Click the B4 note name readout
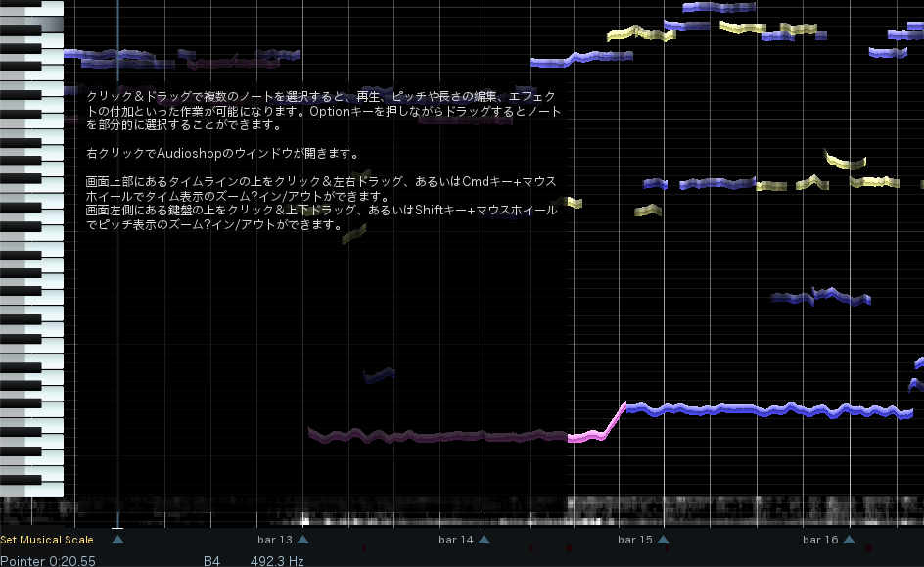Viewport: 924px width, 567px height. coord(211,560)
